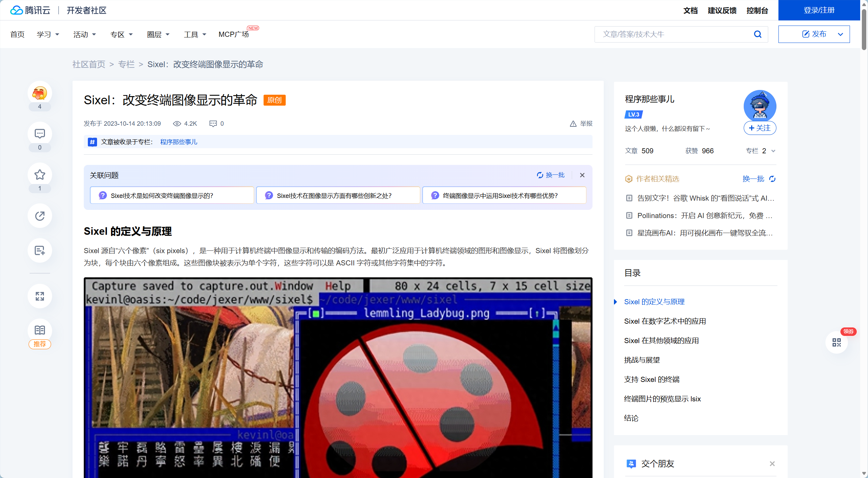Open the recommended reading book icon

[x=40, y=330]
